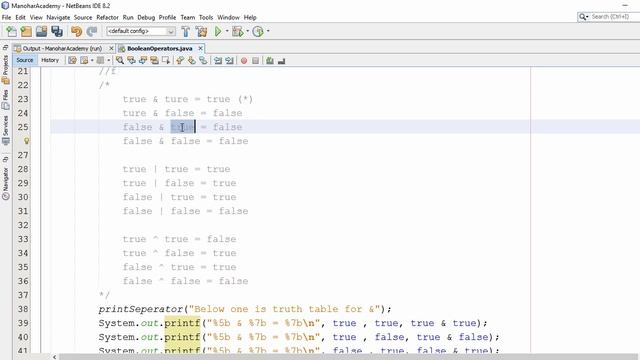Expand the Run Project dropdown arrow
The width and height of the screenshot is (640, 360).
[227, 31]
